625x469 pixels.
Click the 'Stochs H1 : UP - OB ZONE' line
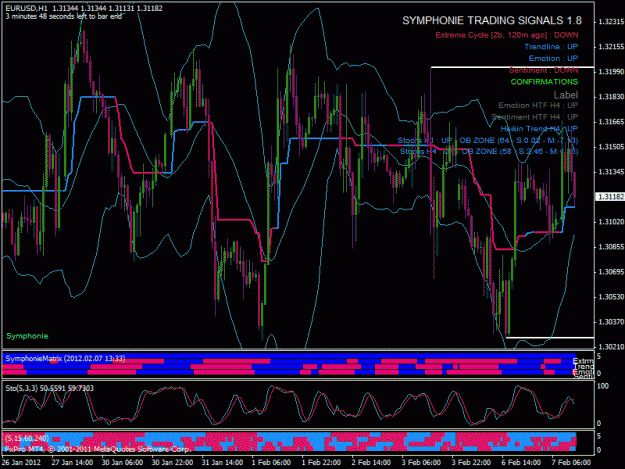pyautogui.click(x=487, y=140)
